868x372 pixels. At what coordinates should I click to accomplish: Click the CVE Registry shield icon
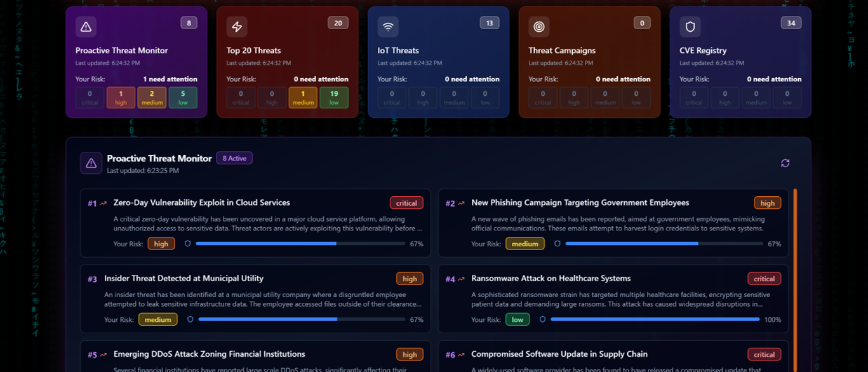690,27
